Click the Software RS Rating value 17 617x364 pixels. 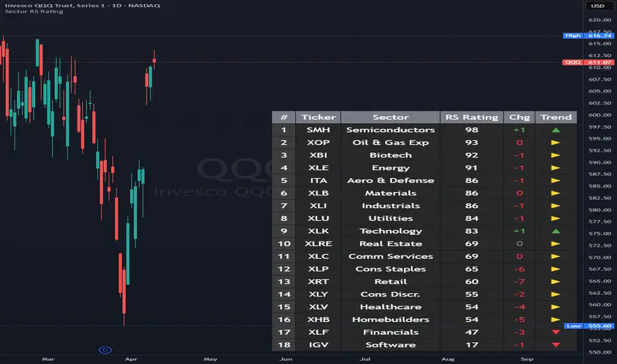[x=471, y=345]
